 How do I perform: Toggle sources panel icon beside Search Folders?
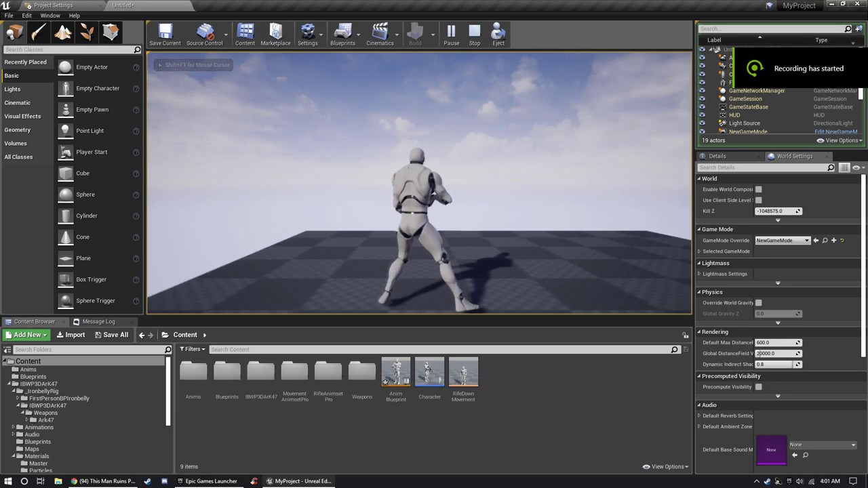pos(7,350)
